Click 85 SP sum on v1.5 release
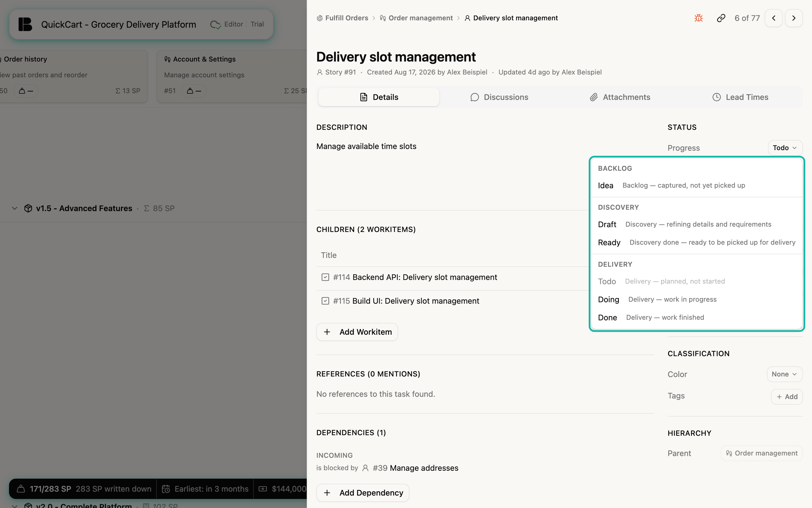The height and width of the screenshot is (508, 812). pos(159,208)
